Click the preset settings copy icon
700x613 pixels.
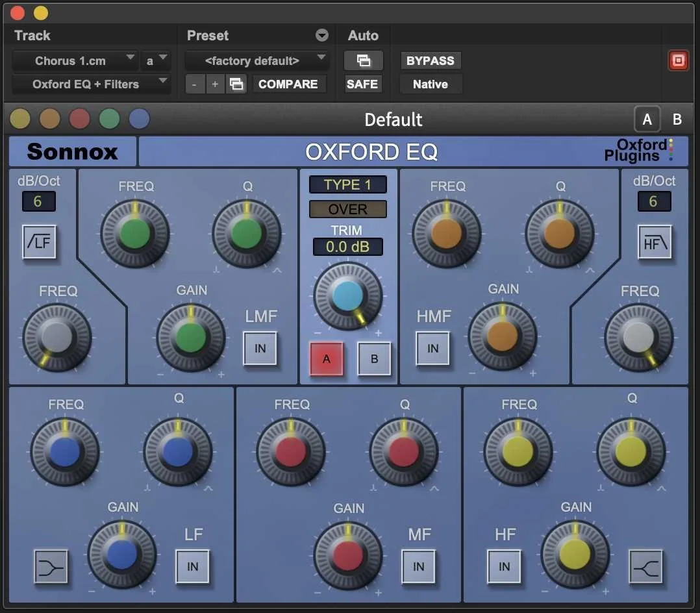click(236, 84)
